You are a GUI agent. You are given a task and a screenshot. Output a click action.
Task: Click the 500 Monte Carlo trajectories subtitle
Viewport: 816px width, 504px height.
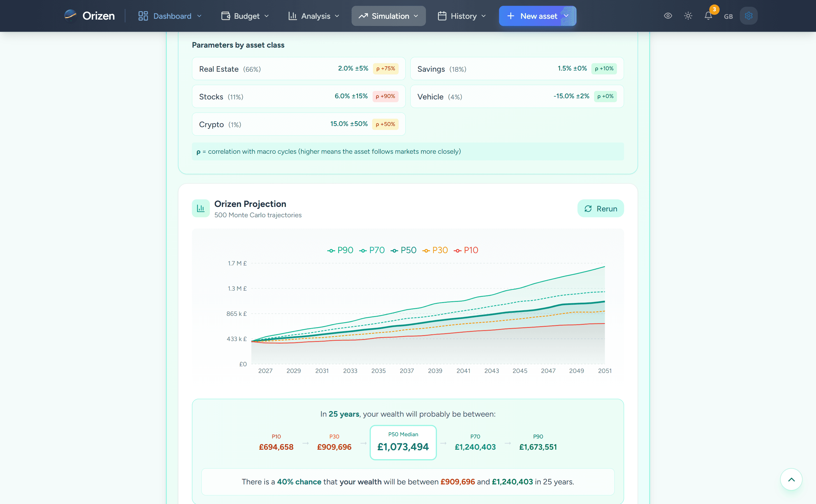coord(258,215)
